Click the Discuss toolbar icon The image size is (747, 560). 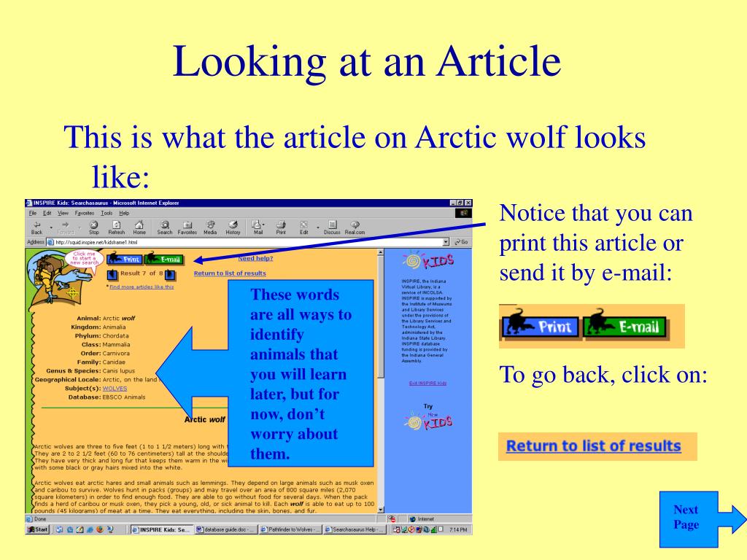pyautogui.click(x=332, y=227)
